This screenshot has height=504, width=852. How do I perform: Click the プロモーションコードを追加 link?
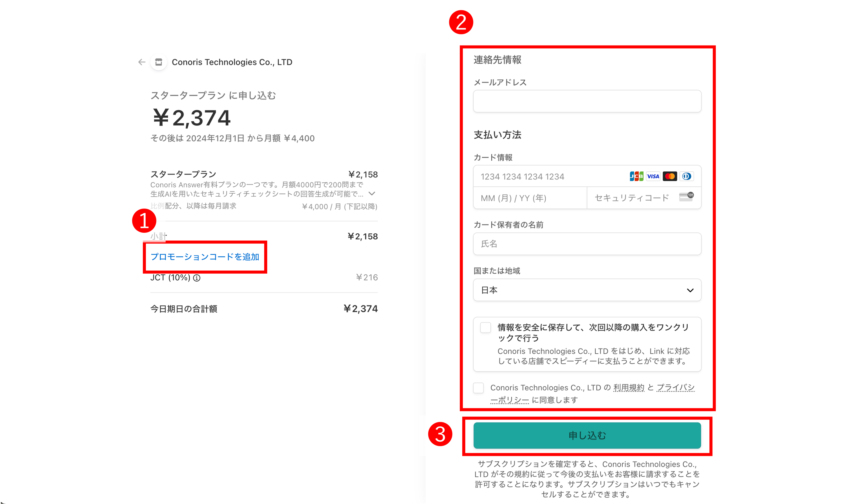click(205, 257)
